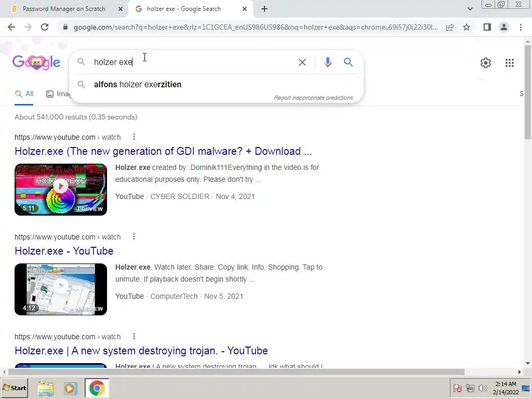Switch to Password Manager on Scratch tab
This screenshot has width=532, height=399.
click(x=64, y=9)
